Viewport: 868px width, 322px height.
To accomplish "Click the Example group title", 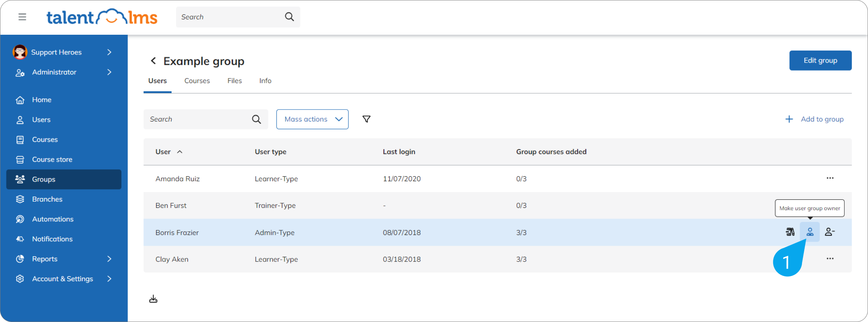I will [204, 61].
